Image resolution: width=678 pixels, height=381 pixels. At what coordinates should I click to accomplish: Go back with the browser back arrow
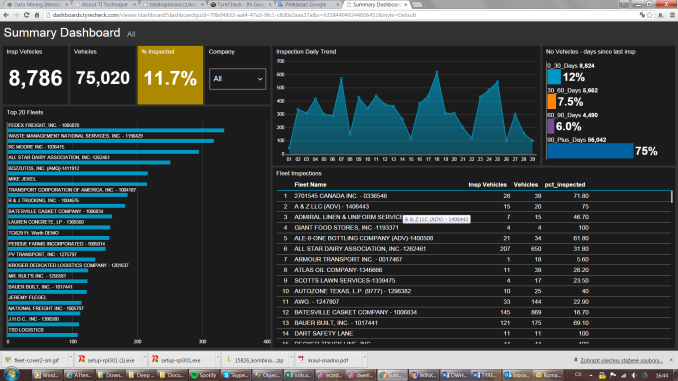[6, 15]
